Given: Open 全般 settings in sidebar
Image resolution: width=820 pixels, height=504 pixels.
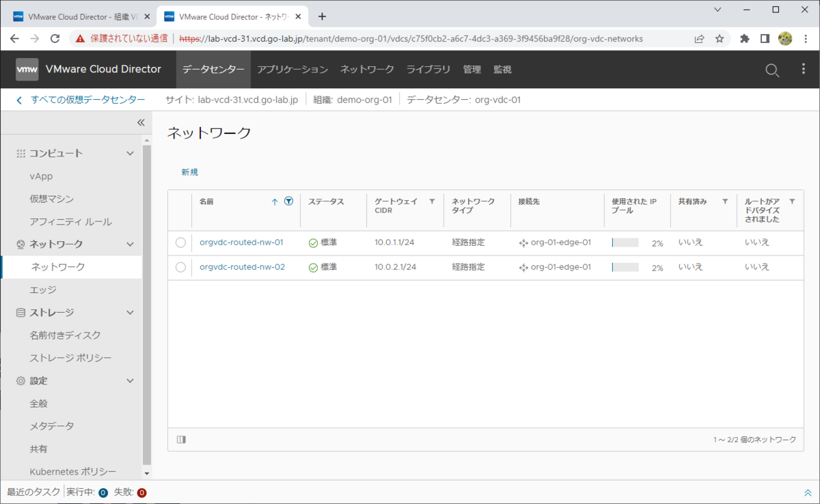Looking at the screenshot, I should point(39,404).
